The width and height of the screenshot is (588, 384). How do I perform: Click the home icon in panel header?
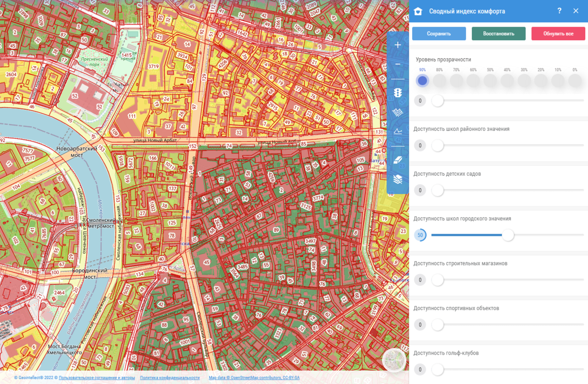pos(418,11)
